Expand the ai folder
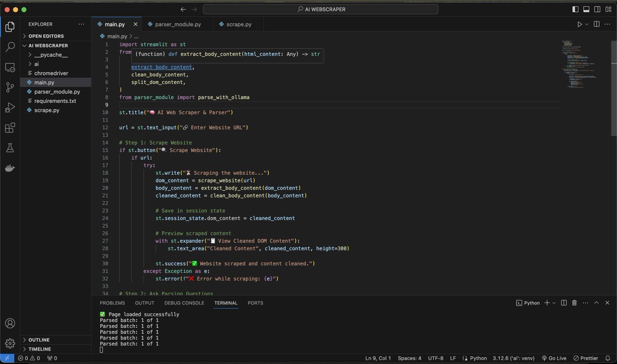 [56, 64]
